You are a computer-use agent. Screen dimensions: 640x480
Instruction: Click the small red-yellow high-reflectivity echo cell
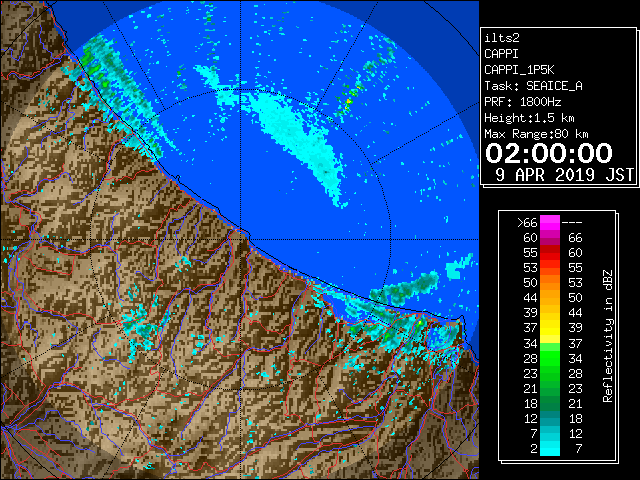tap(349, 102)
